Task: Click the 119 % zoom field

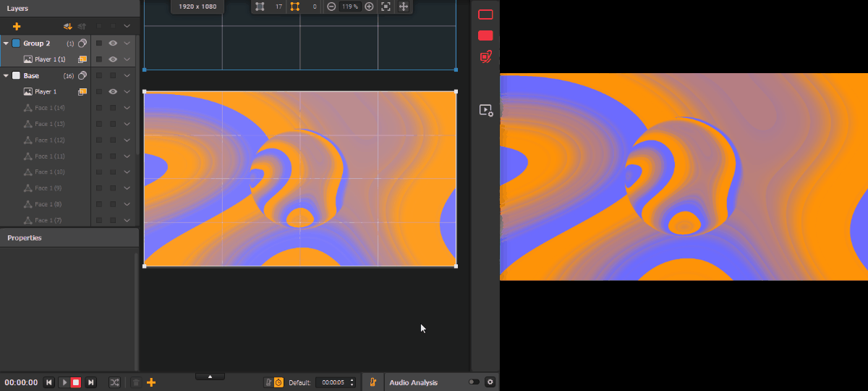Action: [x=350, y=7]
